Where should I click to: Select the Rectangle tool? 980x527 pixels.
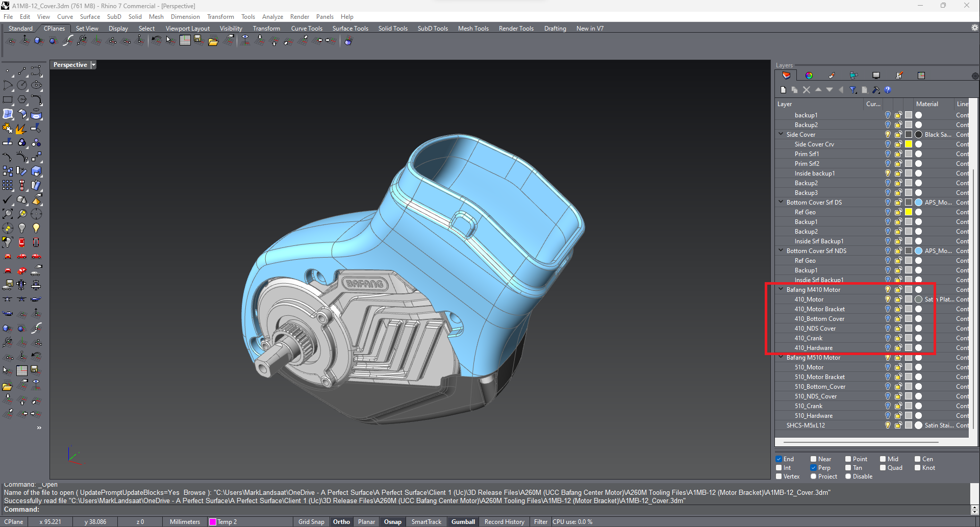click(x=8, y=99)
